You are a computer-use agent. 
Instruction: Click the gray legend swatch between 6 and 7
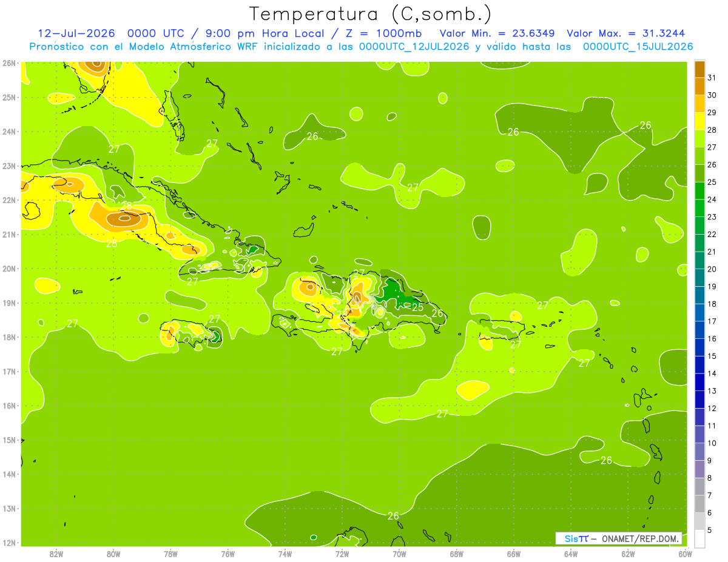coord(699,504)
